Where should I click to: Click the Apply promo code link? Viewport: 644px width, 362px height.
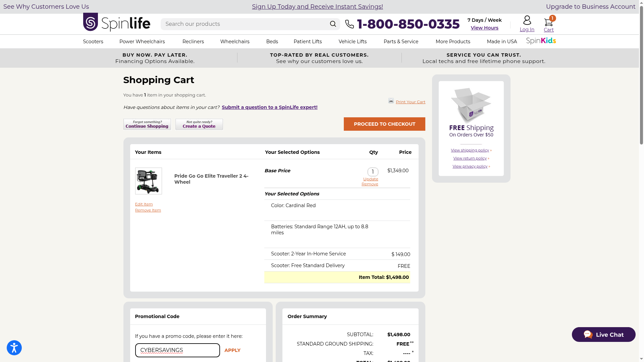pyautogui.click(x=232, y=350)
